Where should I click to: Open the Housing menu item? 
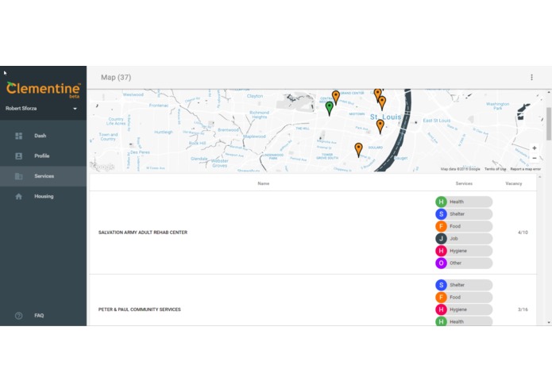tap(44, 196)
